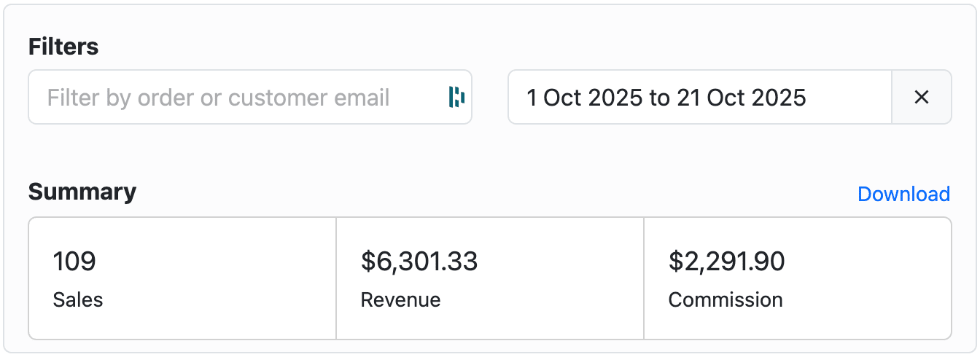This screenshot has width=980, height=357.
Task: Click the word "to" in date range
Action: tap(659, 98)
